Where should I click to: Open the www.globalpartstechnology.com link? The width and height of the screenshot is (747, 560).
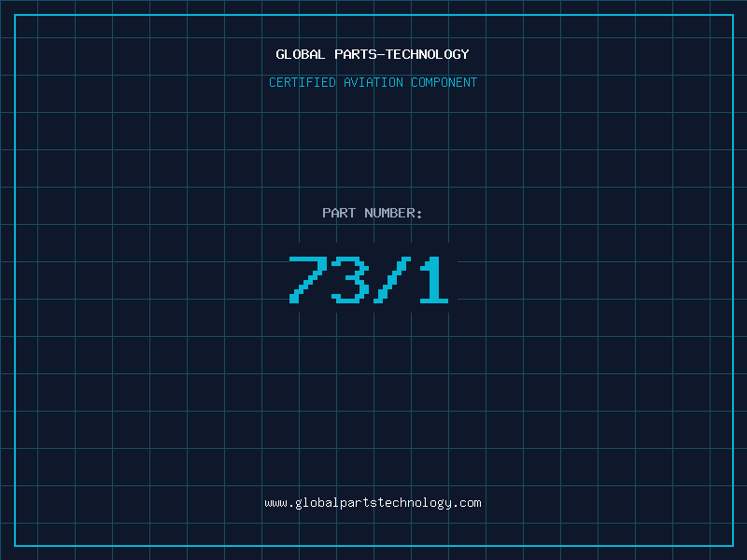pos(373,503)
